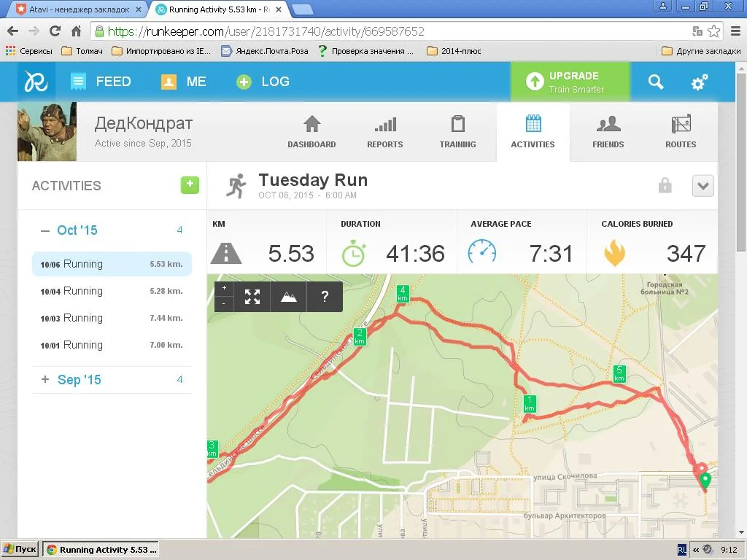Screen dimensions: 747x560
Task: Click the Upgrade Train Smarter button
Action: [570, 82]
